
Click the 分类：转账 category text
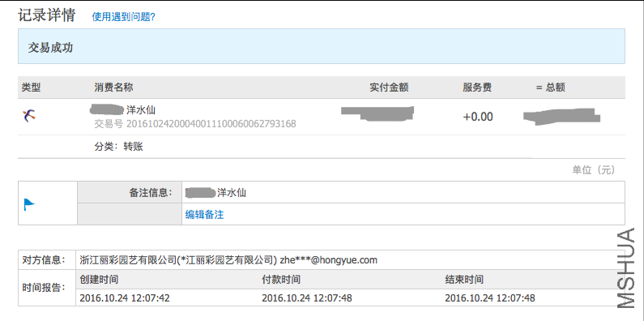coord(119,147)
